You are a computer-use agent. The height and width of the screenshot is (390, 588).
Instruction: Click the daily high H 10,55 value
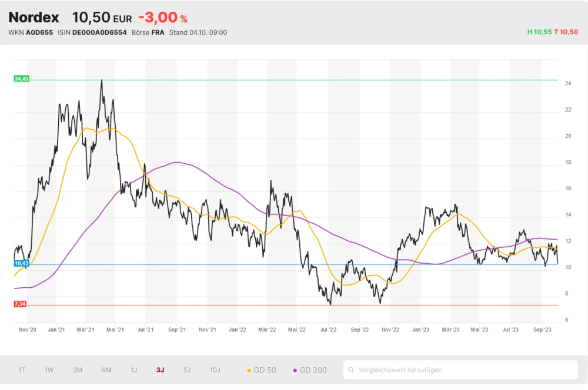[x=539, y=32]
